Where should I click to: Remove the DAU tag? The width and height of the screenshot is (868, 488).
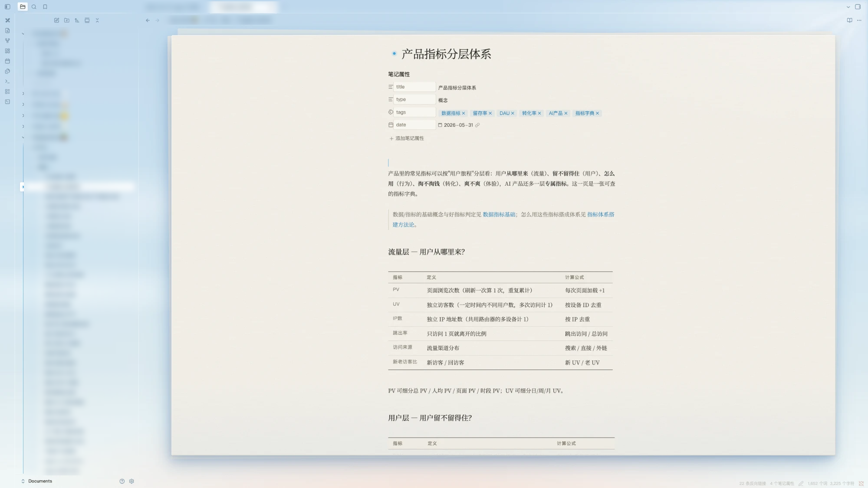tap(513, 113)
